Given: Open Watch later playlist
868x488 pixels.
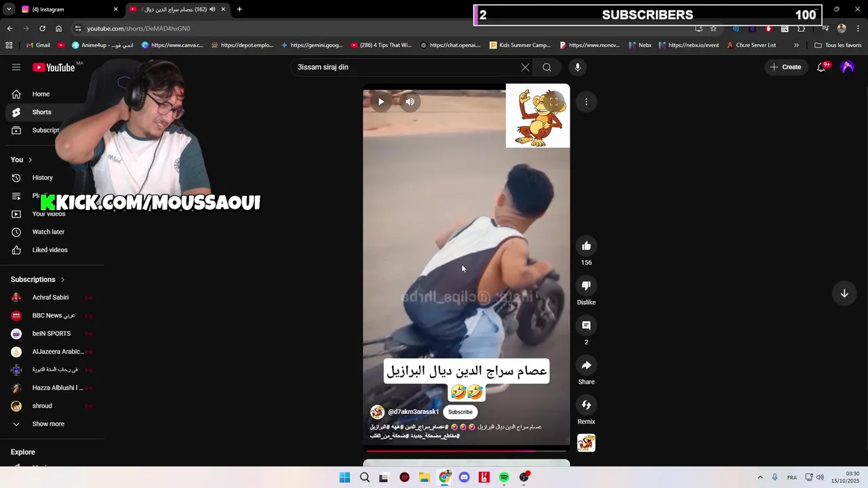Looking at the screenshot, I should coord(49,232).
